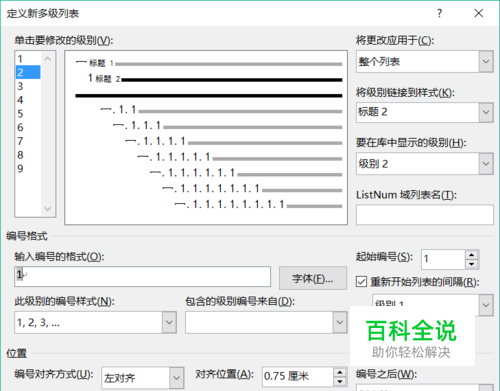Click the help question mark icon

point(440,13)
